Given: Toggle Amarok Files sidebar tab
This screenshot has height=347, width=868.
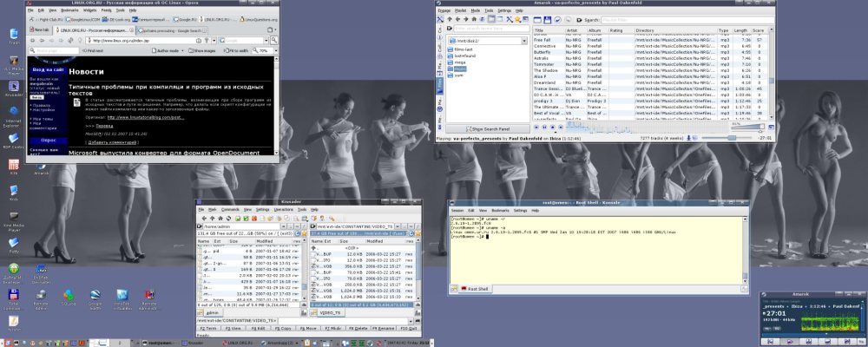Looking at the screenshot, I should pos(440,83).
